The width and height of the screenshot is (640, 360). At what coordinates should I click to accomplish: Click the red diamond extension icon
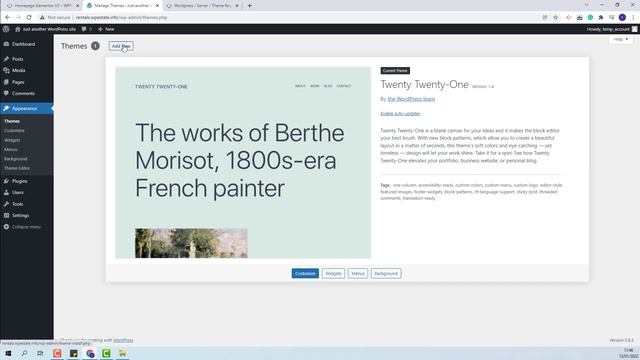click(569, 18)
